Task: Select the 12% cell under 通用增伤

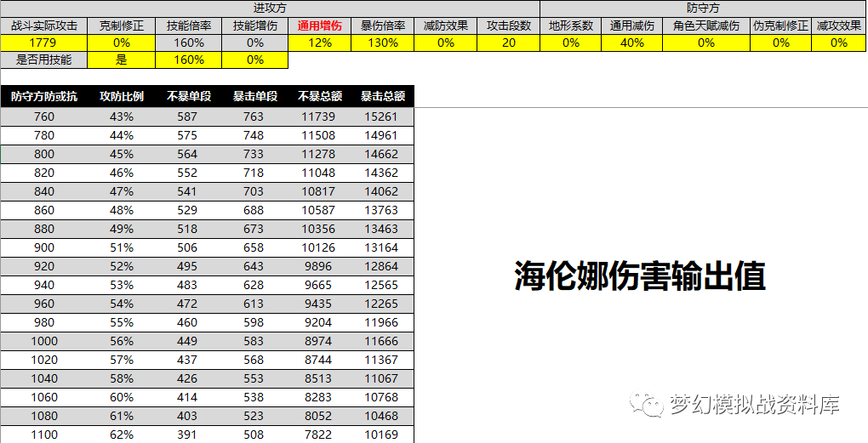Action: point(319,43)
